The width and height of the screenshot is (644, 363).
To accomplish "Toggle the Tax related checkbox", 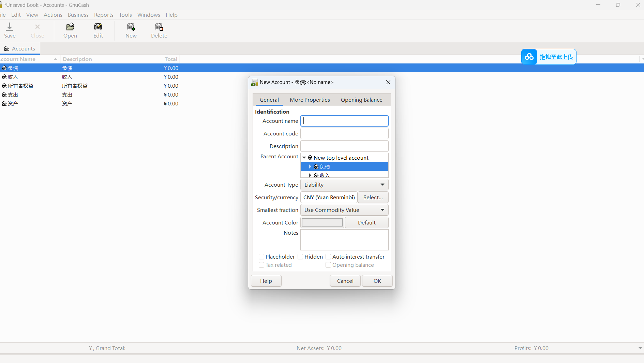I will pos(261,265).
